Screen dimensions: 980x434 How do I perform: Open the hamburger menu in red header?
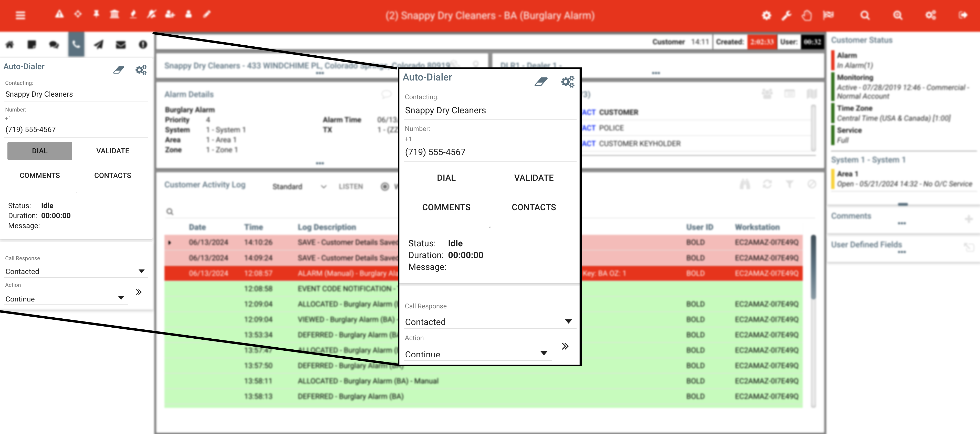[20, 15]
